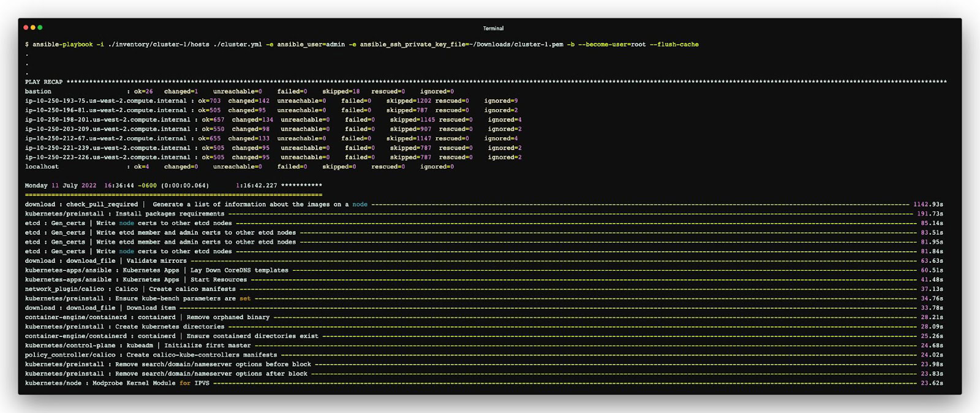Click ok=4 in the localhost row
This screenshot has height=413, width=980.
coord(141,167)
